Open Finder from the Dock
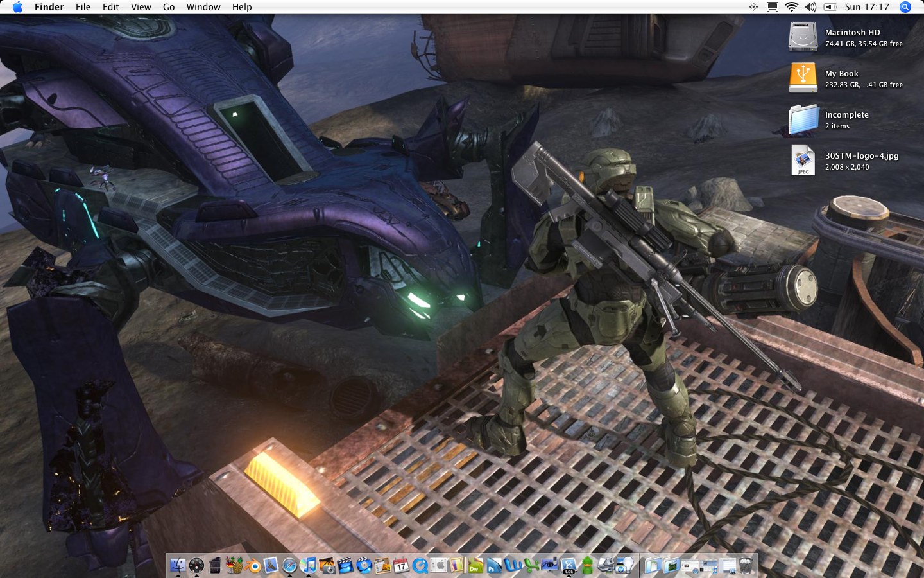The width and height of the screenshot is (924, 578). [x=178, y=565]
